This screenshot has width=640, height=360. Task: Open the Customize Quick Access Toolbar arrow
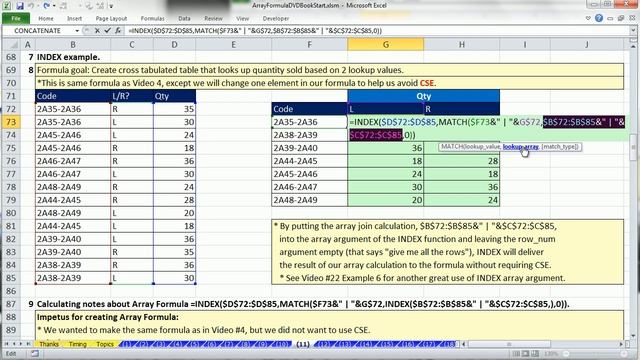tap(111, 6)
